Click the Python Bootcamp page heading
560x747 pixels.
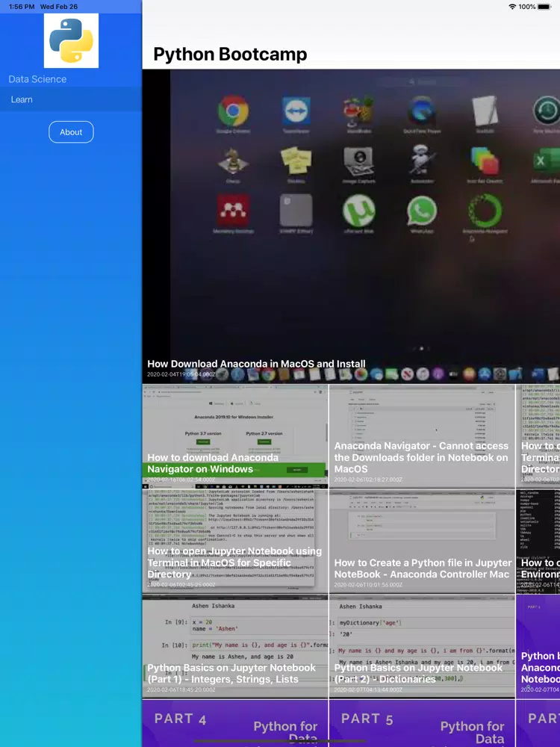[230, 54]
